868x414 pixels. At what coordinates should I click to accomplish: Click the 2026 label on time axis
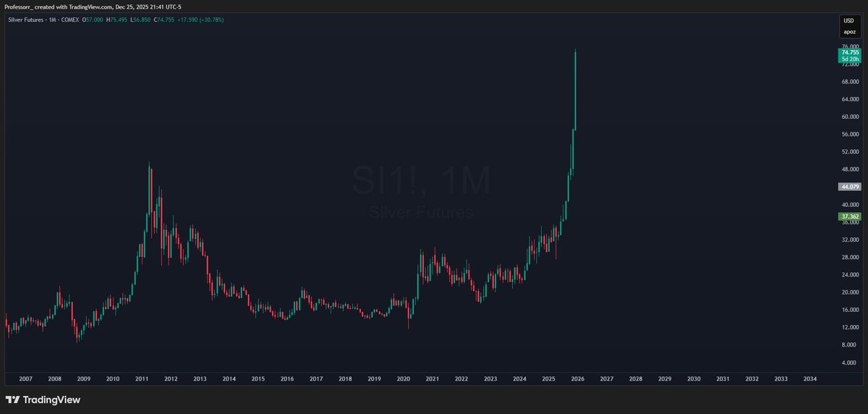click(578, 379)
